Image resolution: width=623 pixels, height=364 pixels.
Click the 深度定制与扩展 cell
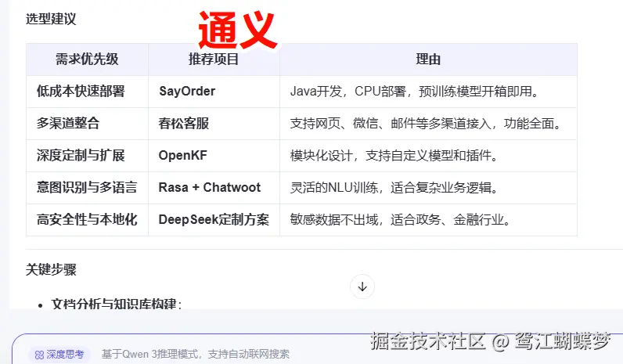point(87,155)
